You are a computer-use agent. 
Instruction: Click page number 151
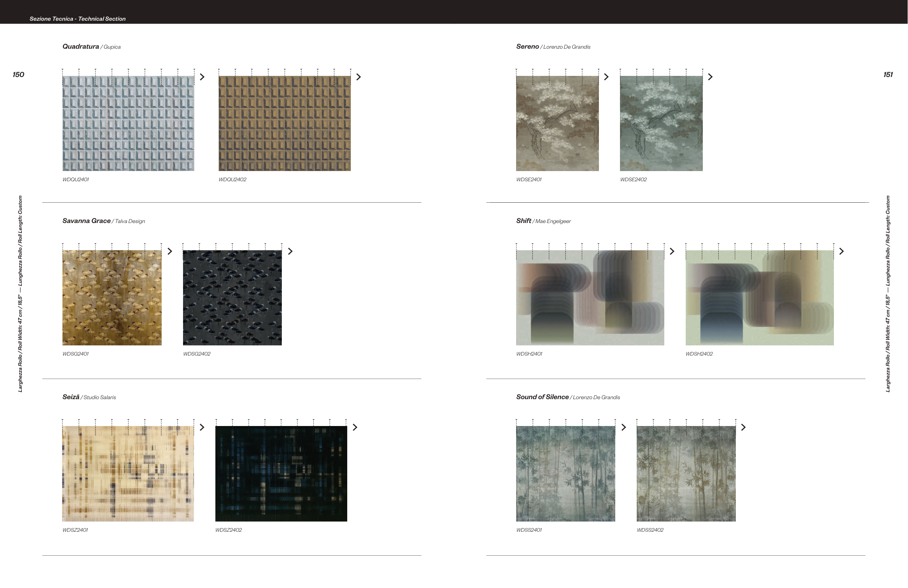(x=888, y=75)
